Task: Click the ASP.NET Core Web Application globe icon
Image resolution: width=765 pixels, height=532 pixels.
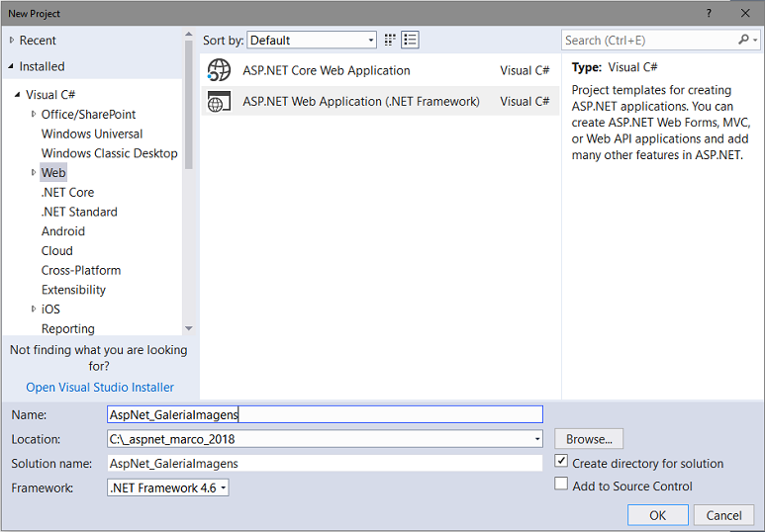Action: point(219,71)
